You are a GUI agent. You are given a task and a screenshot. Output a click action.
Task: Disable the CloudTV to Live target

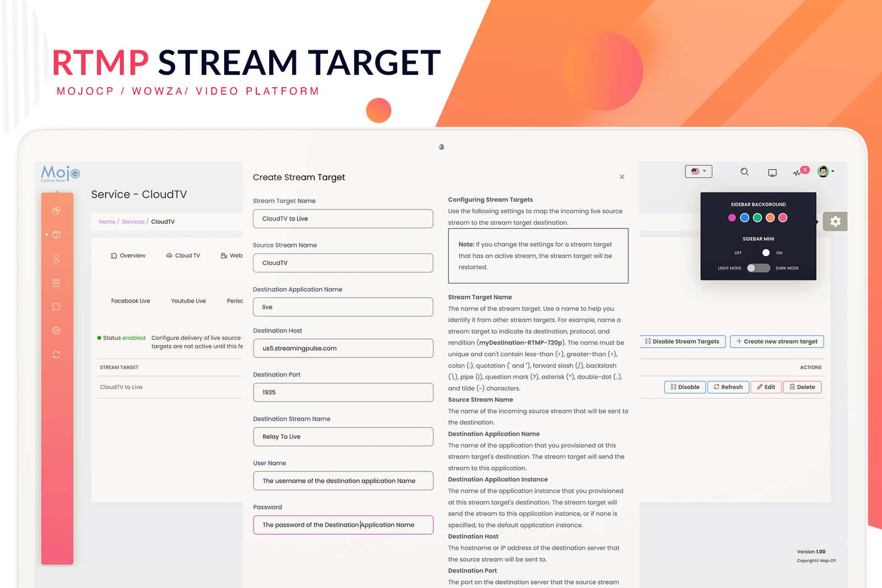tap(685, 387)
